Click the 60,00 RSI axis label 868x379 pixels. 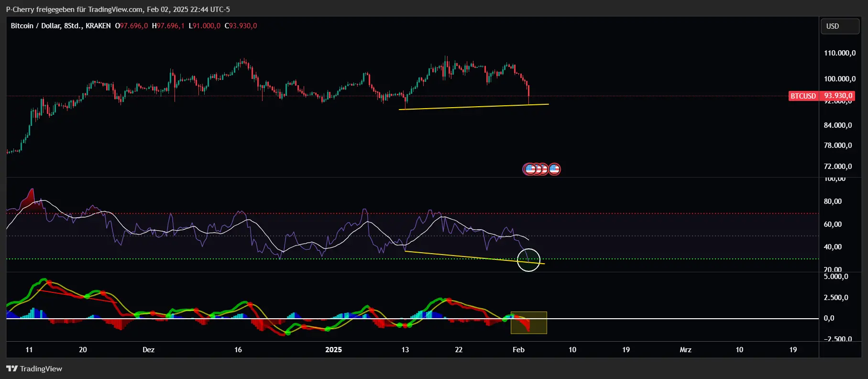coord(833,224)
